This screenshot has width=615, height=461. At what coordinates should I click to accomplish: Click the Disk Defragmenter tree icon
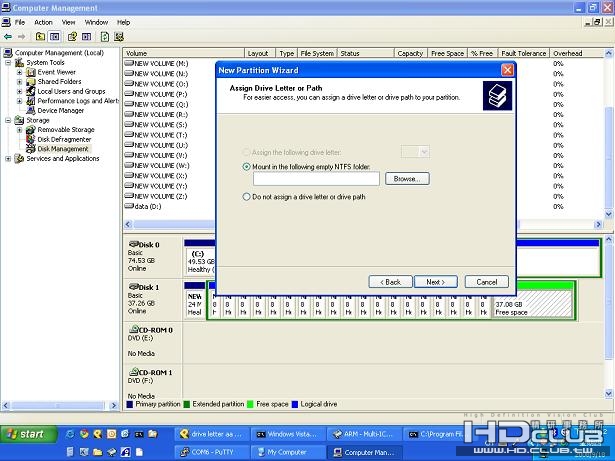[x=31, y=139]
